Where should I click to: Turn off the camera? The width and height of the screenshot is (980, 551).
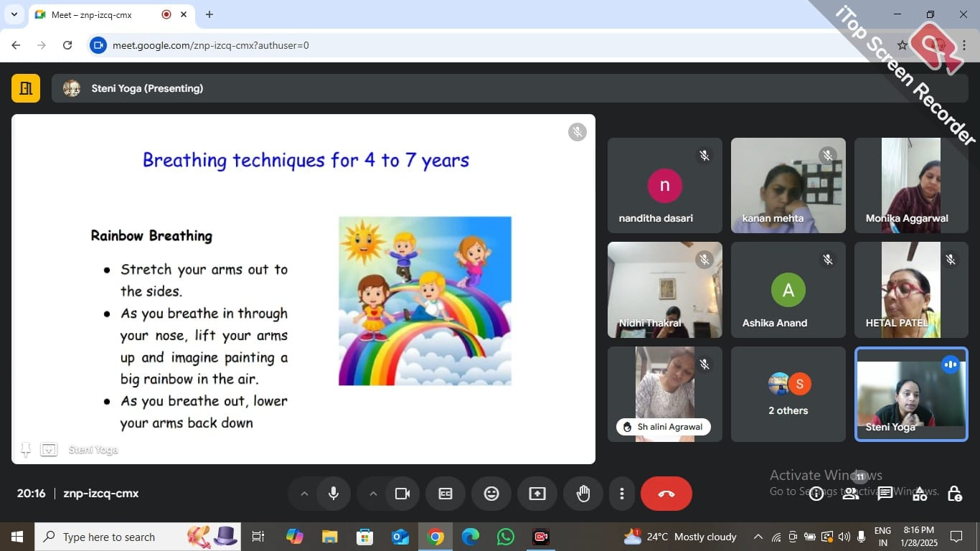coord(402,494)
